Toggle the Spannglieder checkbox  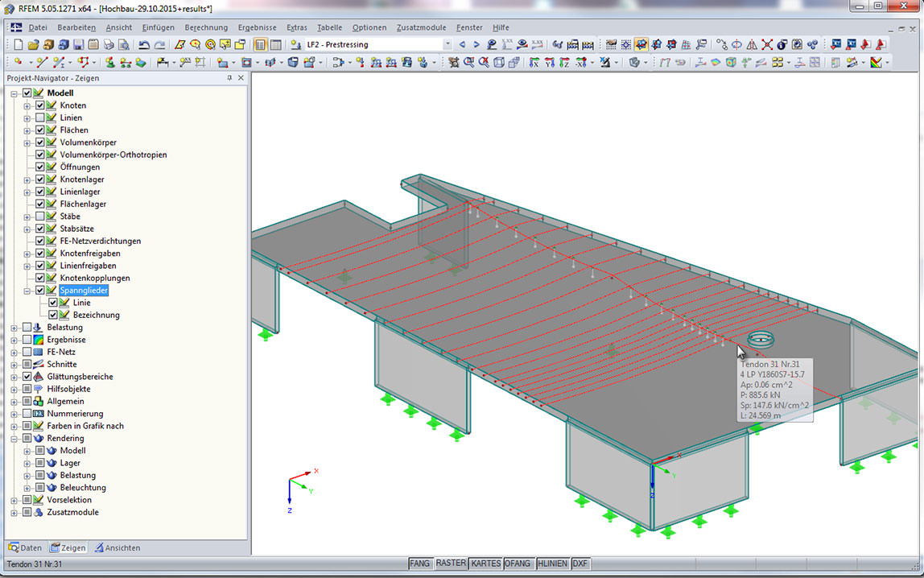(x=39, y=290)
